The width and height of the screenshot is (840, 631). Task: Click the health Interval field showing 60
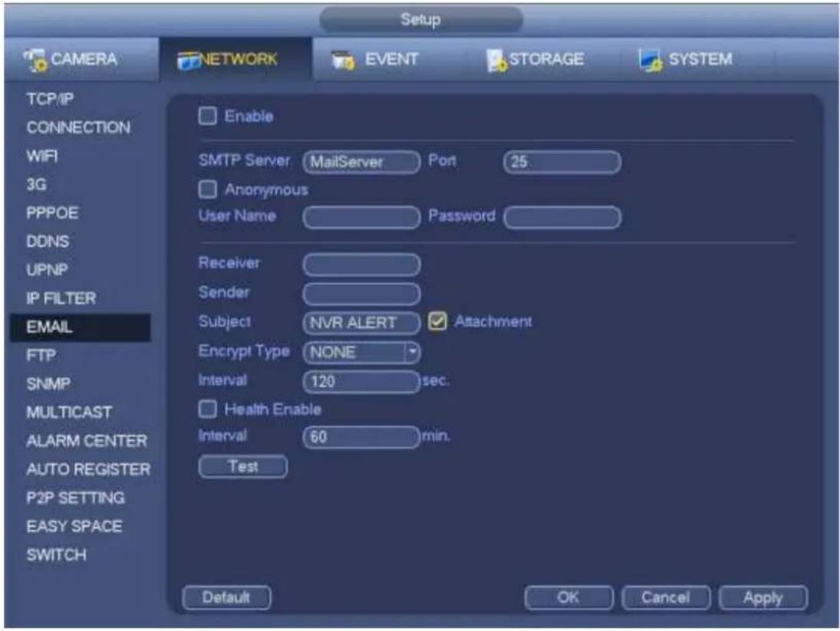point(361,437)
